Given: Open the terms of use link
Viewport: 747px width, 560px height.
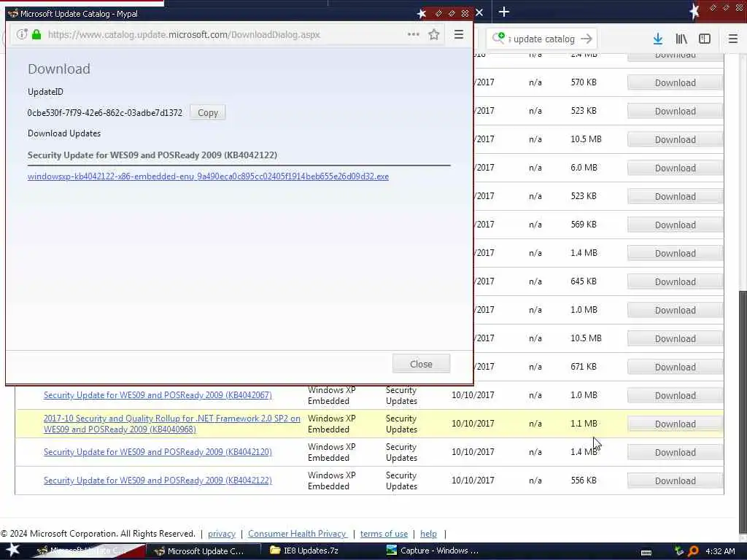Looking at the screenshot, I should pyautogui.click(x=384, y=534).
